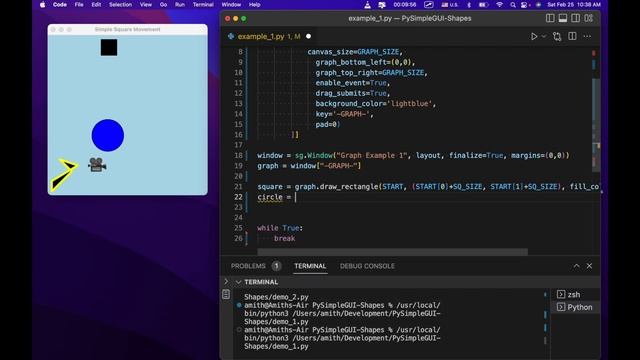Toggle secondary side bar layout icon
Viewport: 640px width, 360px height.
576,18
